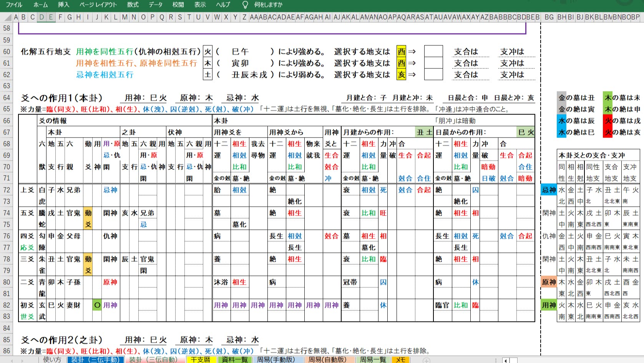Click the horizontal scrollbar left arrow

(x=506, y=360)
